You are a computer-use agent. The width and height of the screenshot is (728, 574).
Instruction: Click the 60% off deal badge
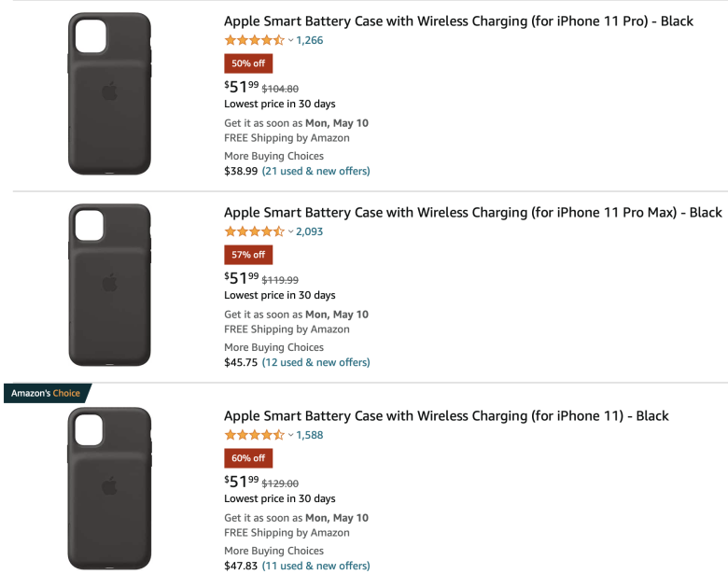coord(248,458)
